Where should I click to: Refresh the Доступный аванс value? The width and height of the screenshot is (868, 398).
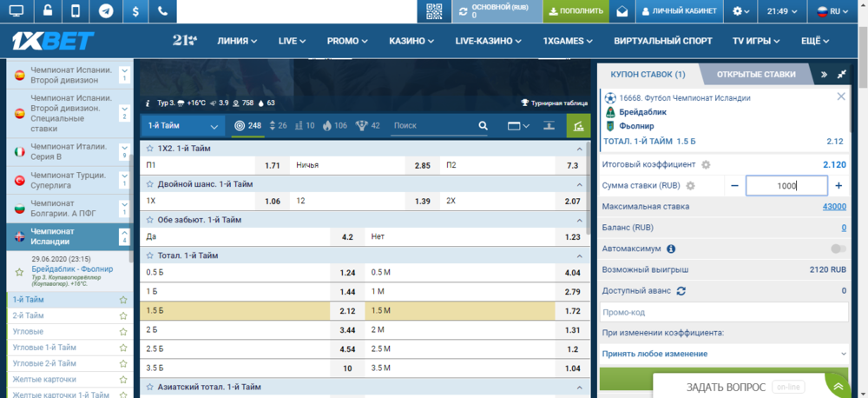(x=681, y=290)
